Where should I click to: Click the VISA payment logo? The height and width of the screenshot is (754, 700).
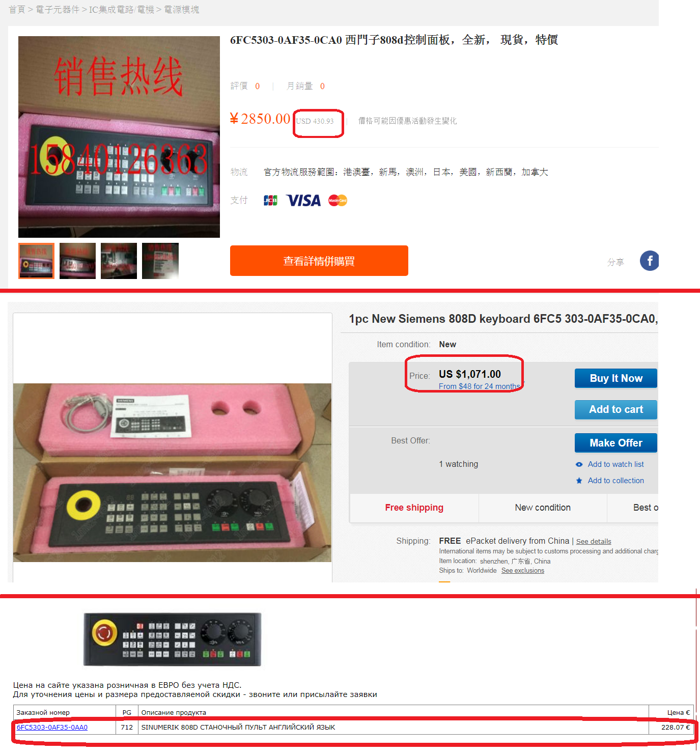tap(303, 201)
